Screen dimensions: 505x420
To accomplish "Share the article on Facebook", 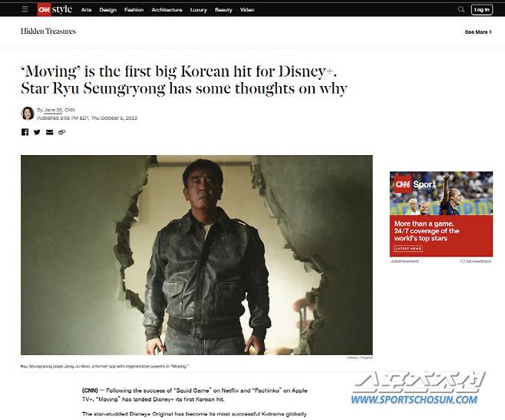I will [25, 132].
